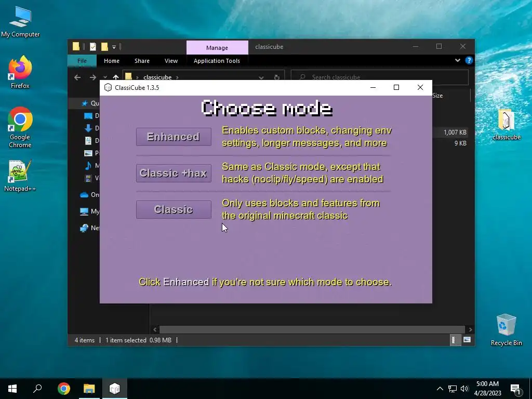Open the notification center icon

click(x=515, y=389)
